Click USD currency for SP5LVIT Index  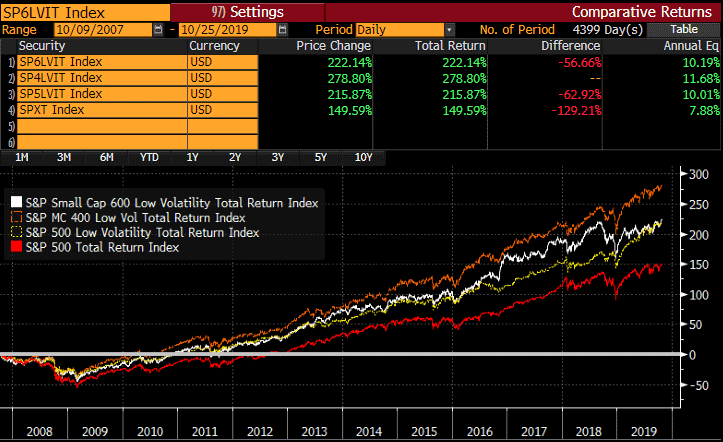pyautogui.click(x=223, y=94)
